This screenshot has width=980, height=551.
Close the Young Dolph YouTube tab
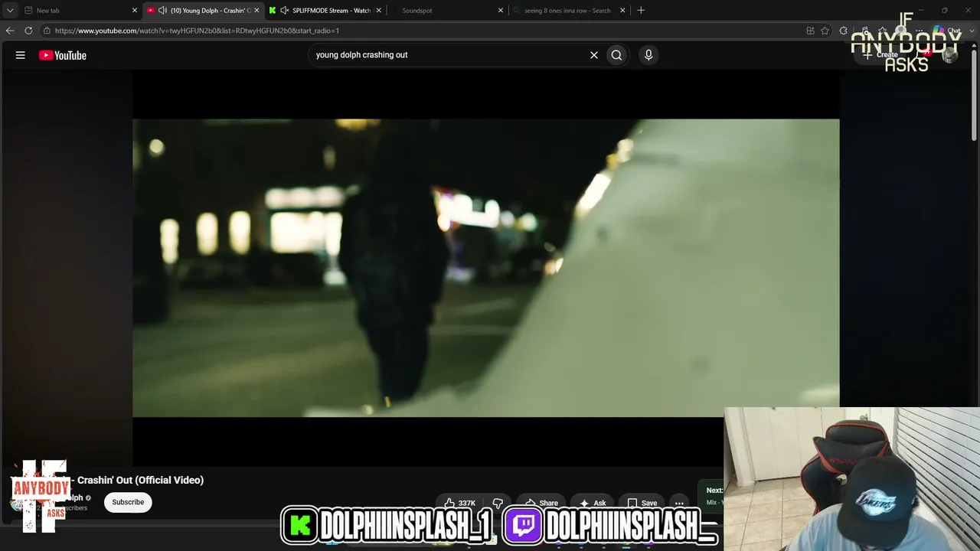[x=256, y=11]
